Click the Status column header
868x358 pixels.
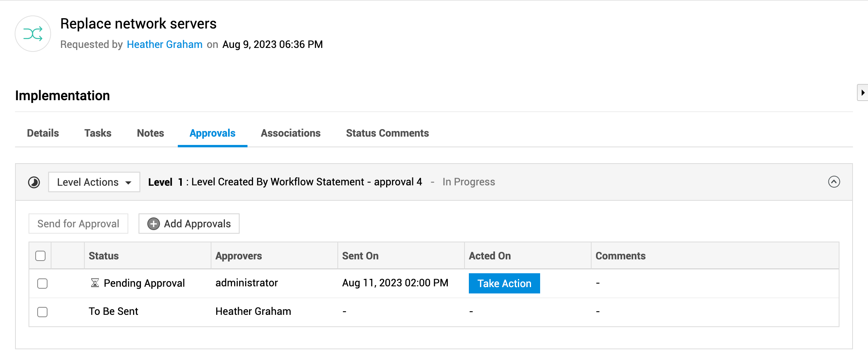(x=104, y=256)
